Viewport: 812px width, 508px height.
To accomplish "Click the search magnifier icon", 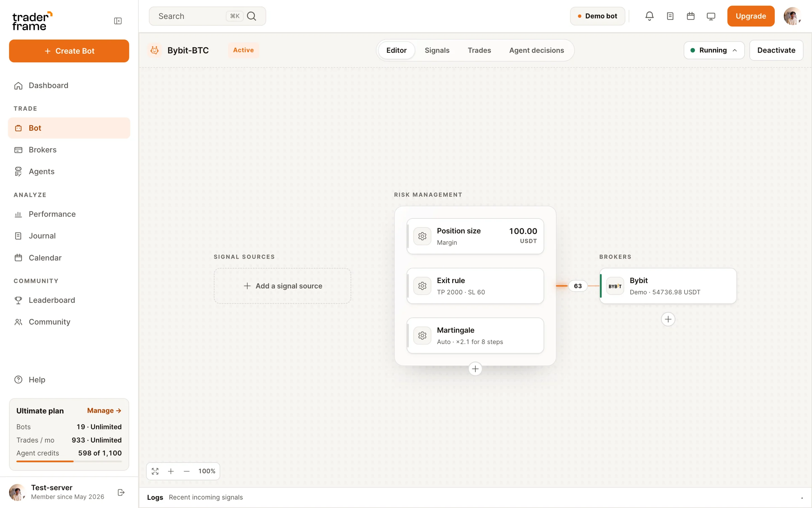I will (251, 16).
